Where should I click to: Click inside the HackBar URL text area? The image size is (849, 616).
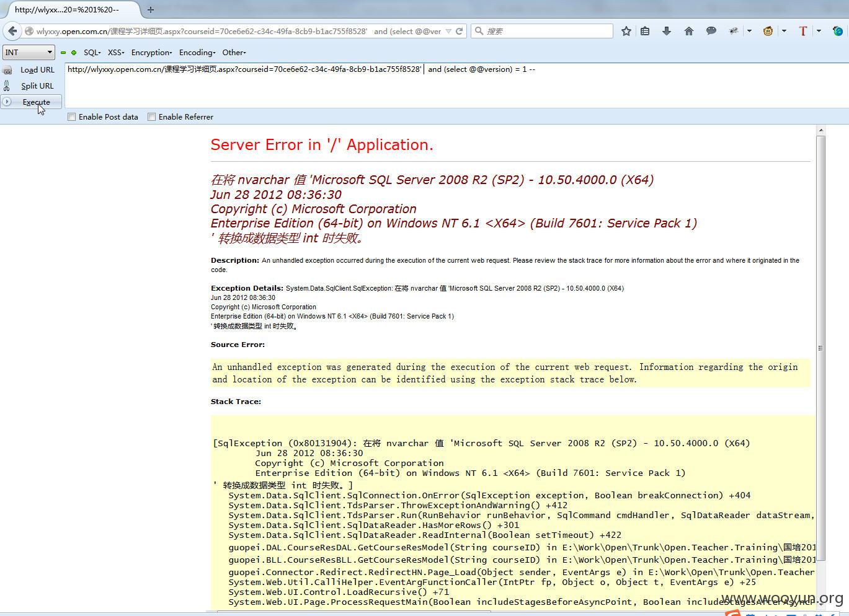(x=456, y=85)
